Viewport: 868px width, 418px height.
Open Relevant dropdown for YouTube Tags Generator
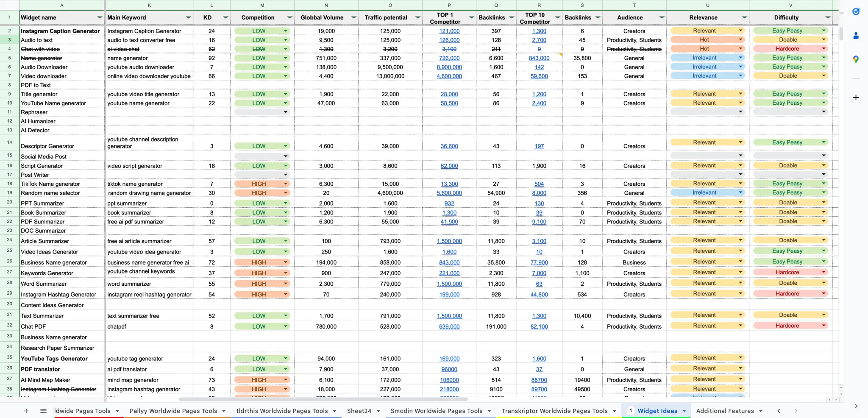point(740,358)
